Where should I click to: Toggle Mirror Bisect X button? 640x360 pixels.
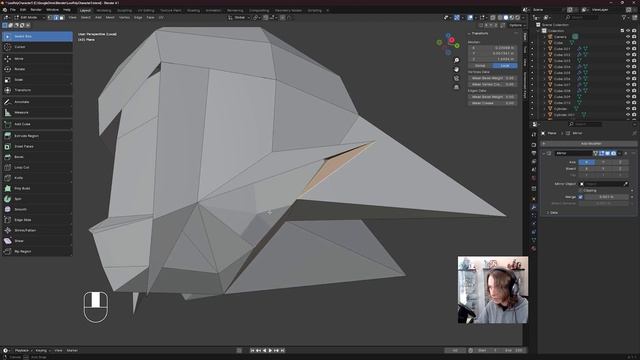click(587, 169)
